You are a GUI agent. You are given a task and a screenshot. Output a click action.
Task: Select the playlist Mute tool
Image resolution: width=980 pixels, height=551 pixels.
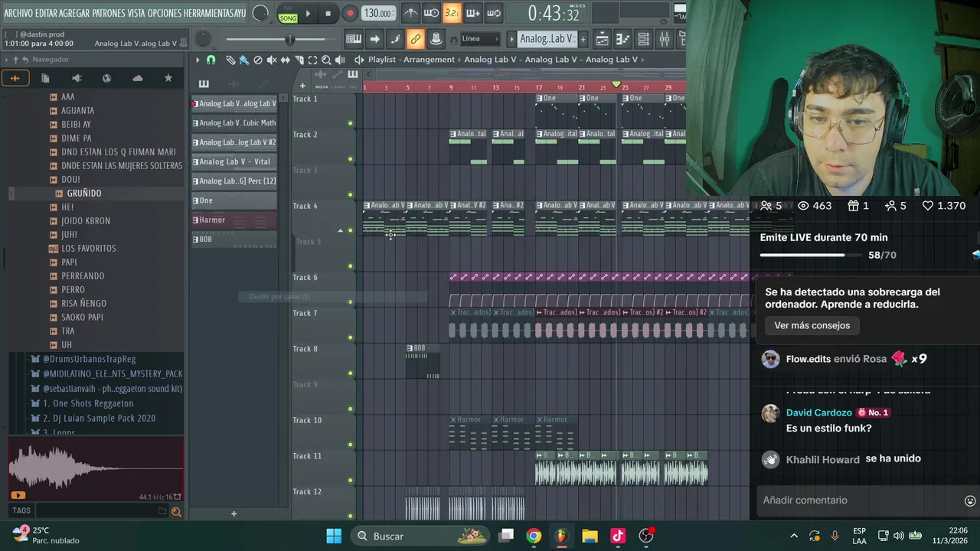pyautogui.click(x=271, y=60)
